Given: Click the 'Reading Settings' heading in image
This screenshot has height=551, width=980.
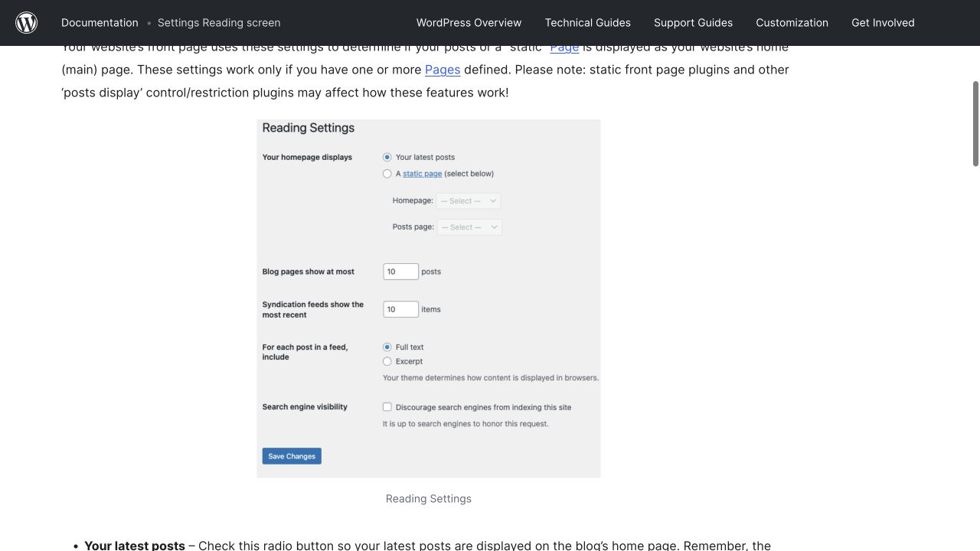Looking at the screenshot, I should click(309, 128).
